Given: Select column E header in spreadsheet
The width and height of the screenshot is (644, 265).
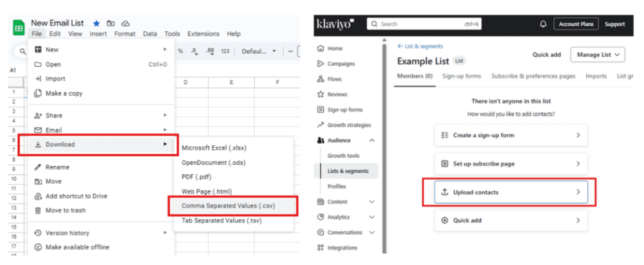Looking at the screenshot, I should click(x=231, y=82).
